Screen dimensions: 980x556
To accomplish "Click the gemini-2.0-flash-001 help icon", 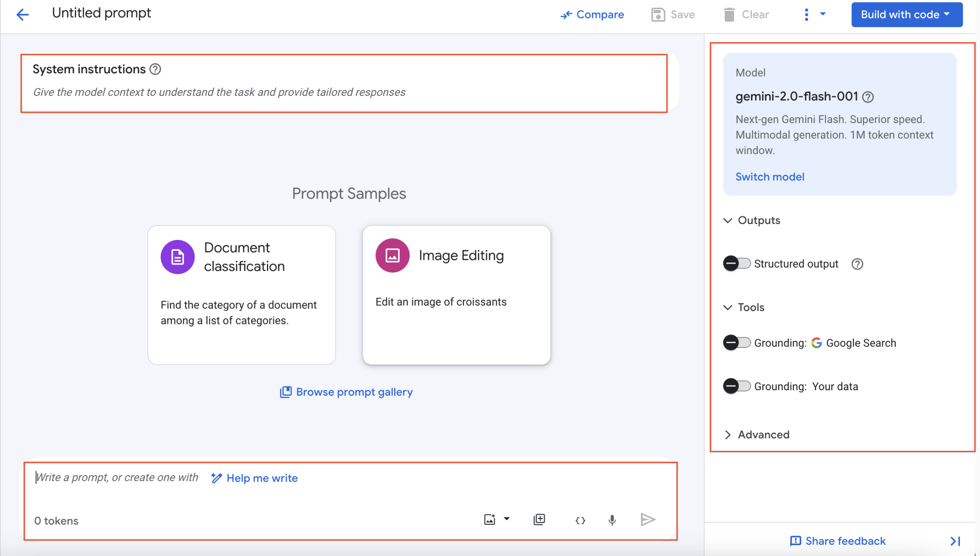I will 867,97.
